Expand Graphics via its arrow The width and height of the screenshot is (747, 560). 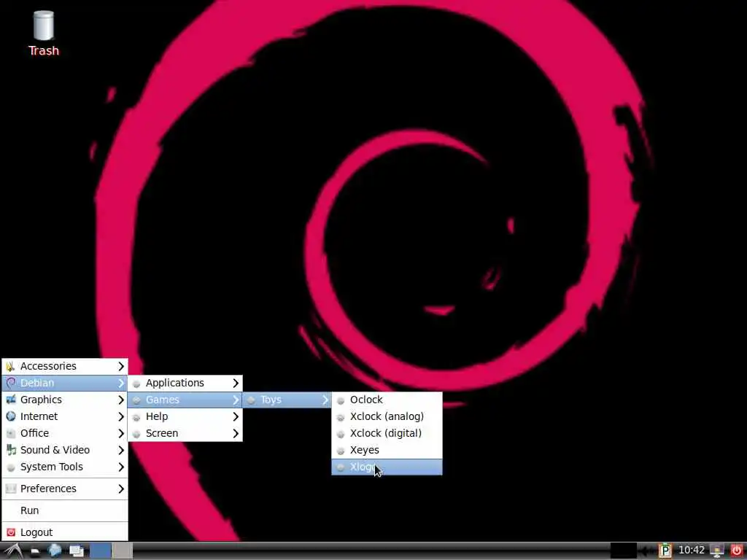(121, 400)
